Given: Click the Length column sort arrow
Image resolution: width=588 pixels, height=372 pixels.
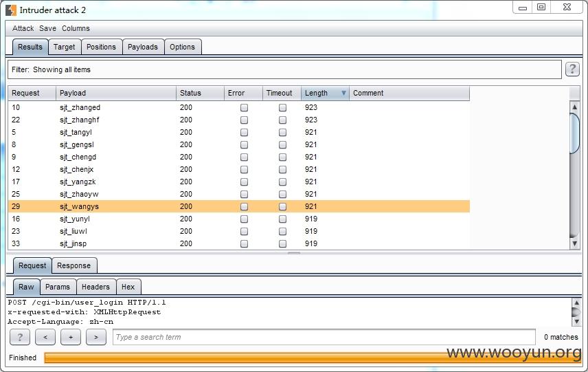Looking at the screenshot, I should [343, 93].
